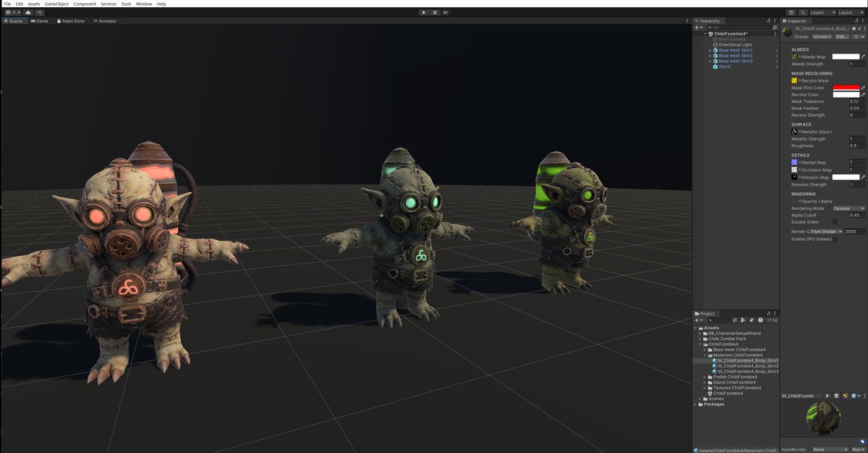Click the Project panel add plus button

[x=698, y=320]
